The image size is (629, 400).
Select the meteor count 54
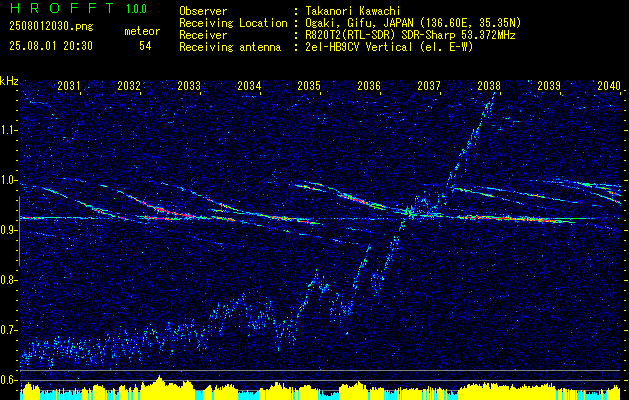(145, 46)
